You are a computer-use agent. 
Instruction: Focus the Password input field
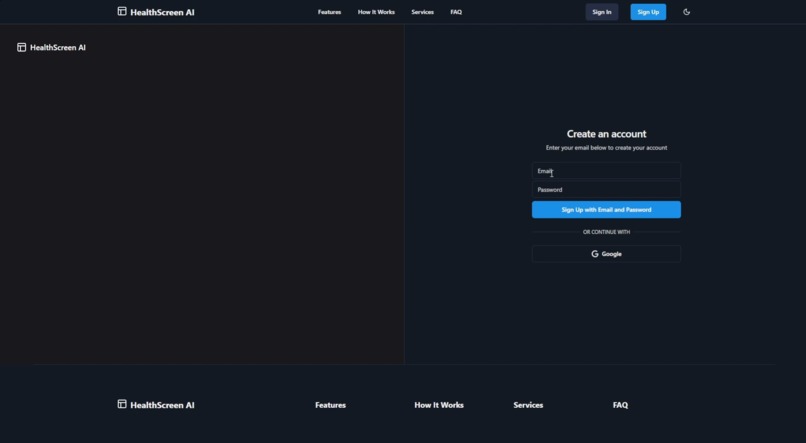click(607, 190)
